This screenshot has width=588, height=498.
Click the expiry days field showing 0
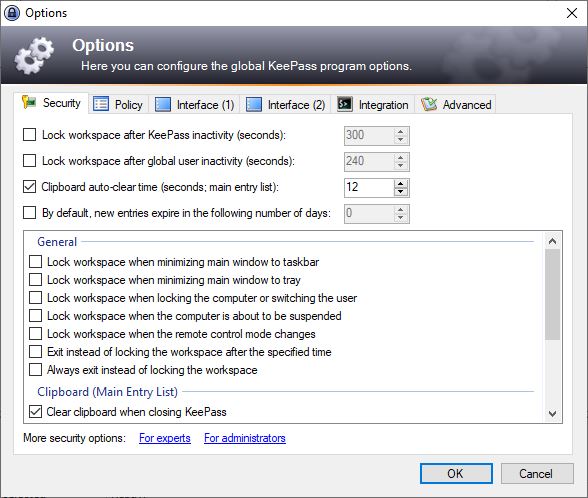(369, 213)
